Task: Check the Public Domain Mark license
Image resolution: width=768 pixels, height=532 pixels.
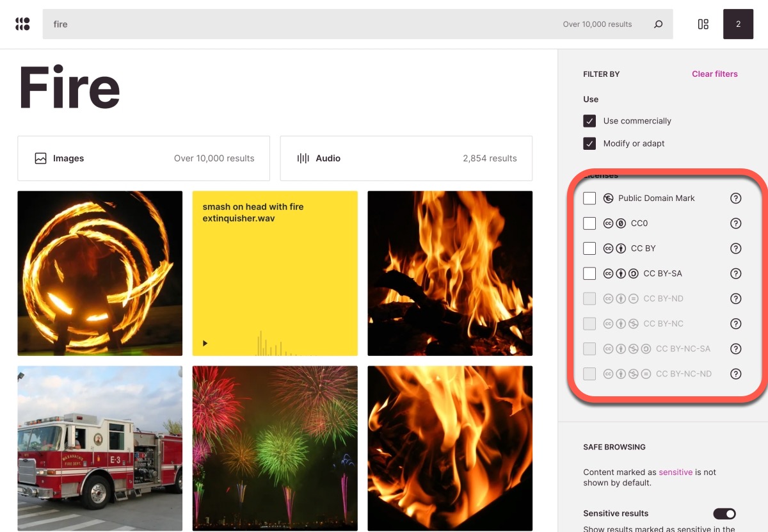Action: [589, 198]
